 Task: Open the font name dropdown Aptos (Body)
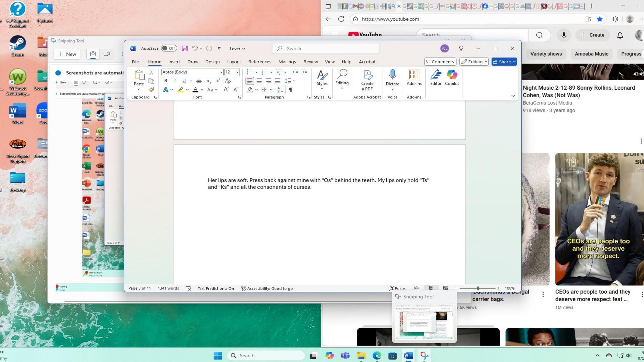[221, 72]
